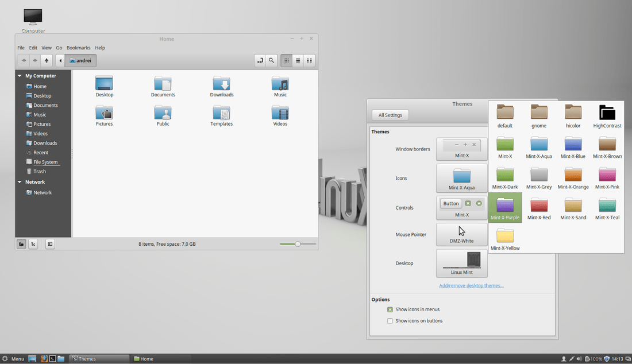Toggle the places sidebar button bottom-left
This screenshot has height=364, width=632.
coord(21,243)
